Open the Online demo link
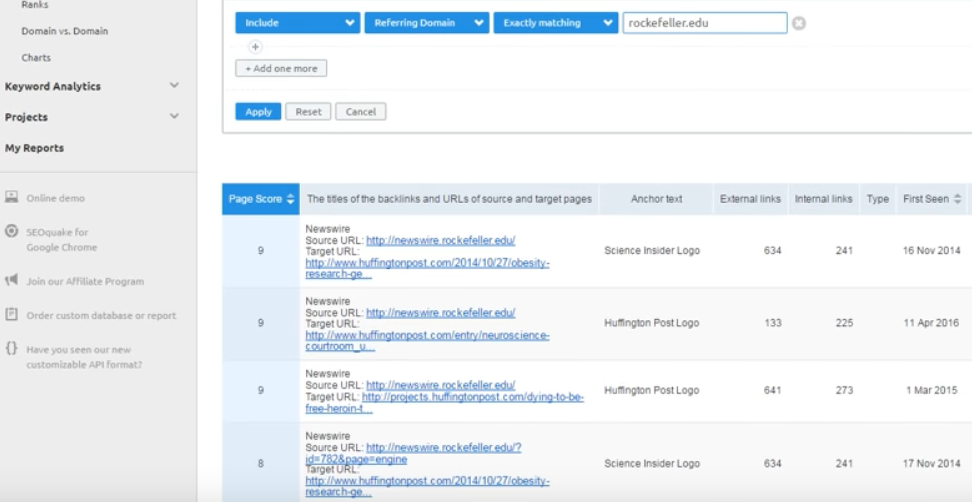Image resolution: width=972 pixels, height=502 pixels. pyautogui.click(x=55, y=198)
